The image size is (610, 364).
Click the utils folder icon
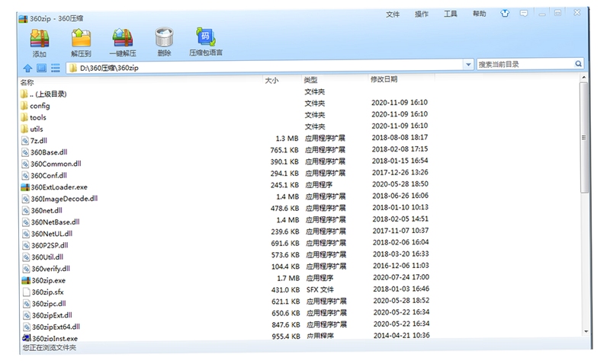point(24,129)
